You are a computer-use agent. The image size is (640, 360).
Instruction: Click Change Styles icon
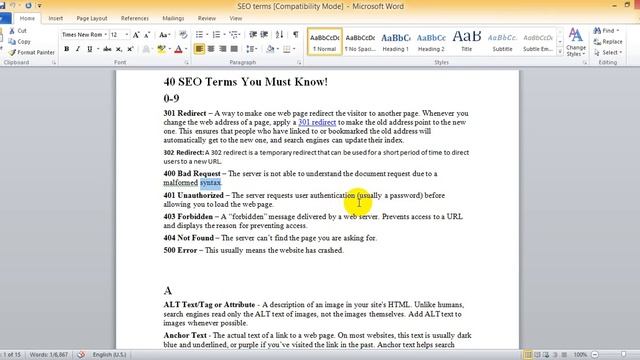[x=576, y=42]
